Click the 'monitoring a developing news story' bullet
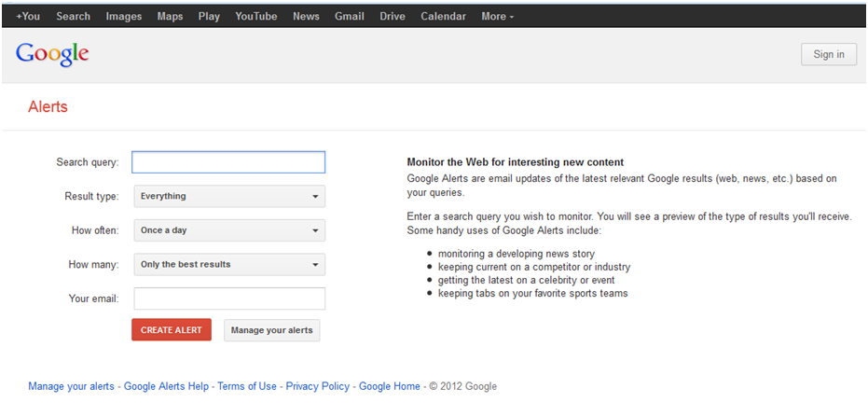Screen dimensions: 868x416 (x=517, y=254)
